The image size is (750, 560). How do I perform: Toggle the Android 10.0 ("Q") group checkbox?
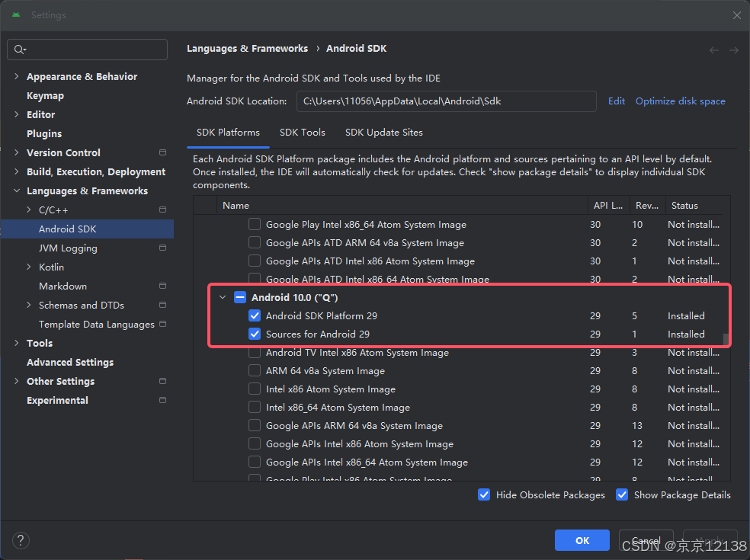click(240, 297)
